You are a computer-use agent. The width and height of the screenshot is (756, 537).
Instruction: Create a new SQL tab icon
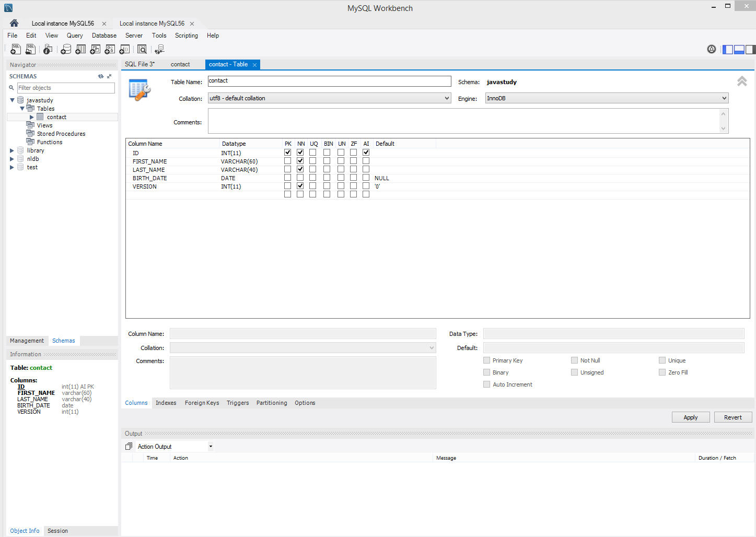click(x=16, y=49)
